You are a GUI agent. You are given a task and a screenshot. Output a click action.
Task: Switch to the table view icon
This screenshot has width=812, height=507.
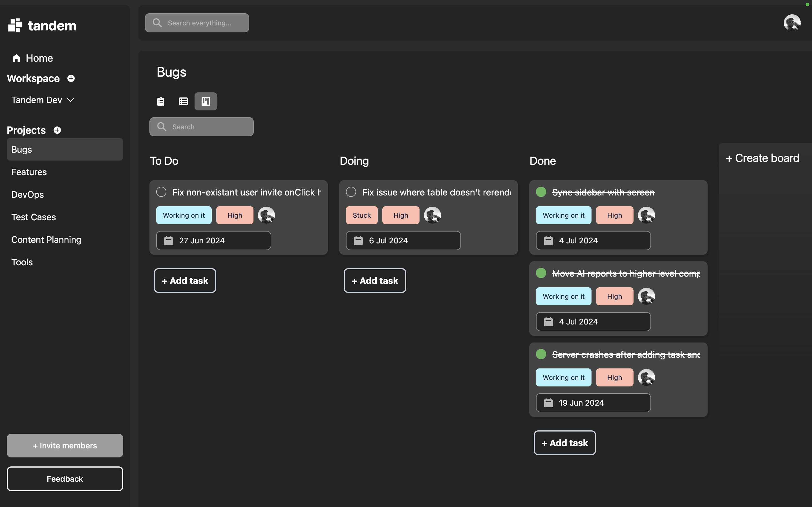point(183,101)
